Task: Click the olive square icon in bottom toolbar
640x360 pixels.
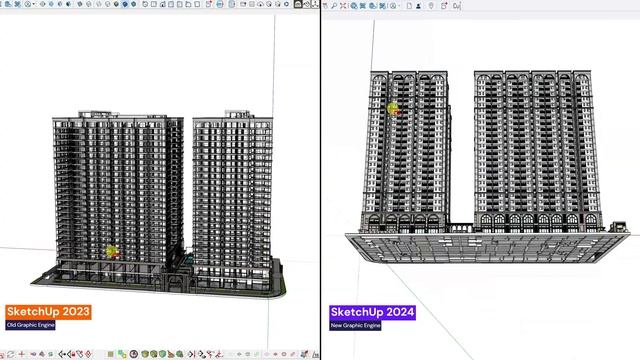Action: coord(110,354)
